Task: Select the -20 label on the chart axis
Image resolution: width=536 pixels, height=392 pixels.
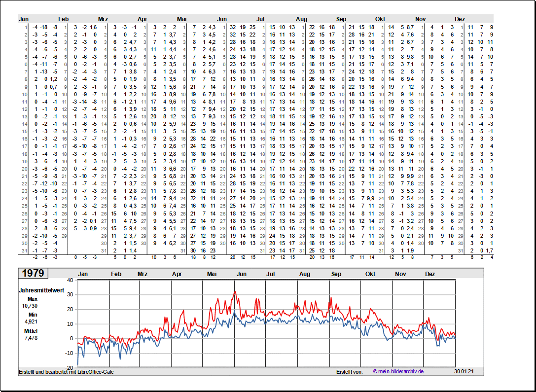Action: coord(69,368)
